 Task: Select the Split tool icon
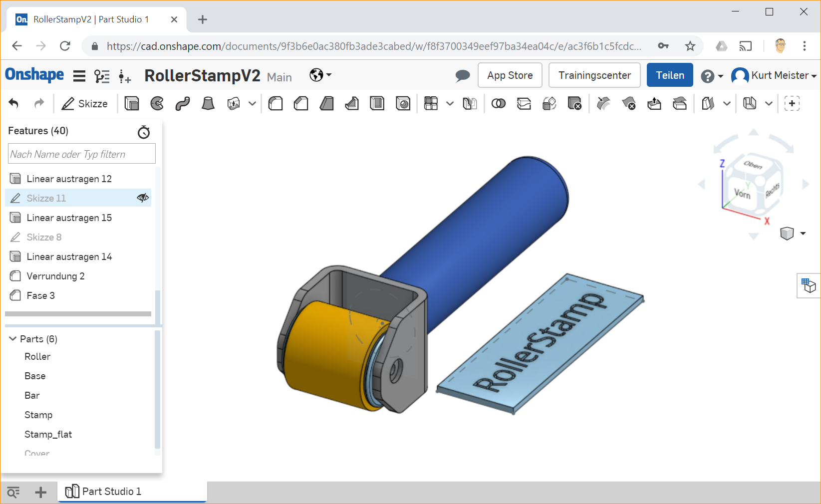524,103
